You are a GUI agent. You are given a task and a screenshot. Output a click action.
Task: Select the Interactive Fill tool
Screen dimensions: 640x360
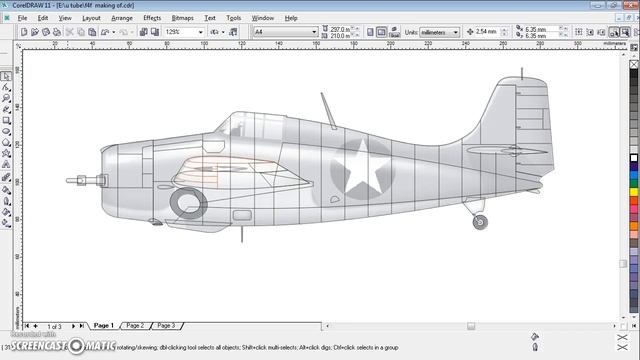click(x=6, y=223)
